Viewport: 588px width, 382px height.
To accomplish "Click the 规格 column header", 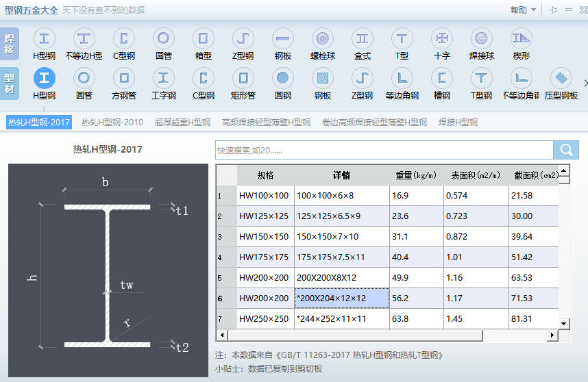I will tap(265, 175).
